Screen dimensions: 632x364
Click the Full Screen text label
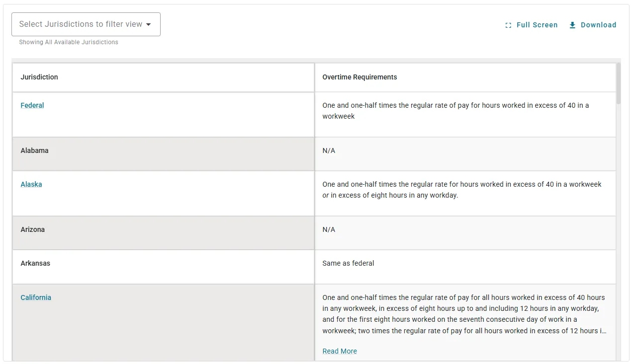coord(537,25)
